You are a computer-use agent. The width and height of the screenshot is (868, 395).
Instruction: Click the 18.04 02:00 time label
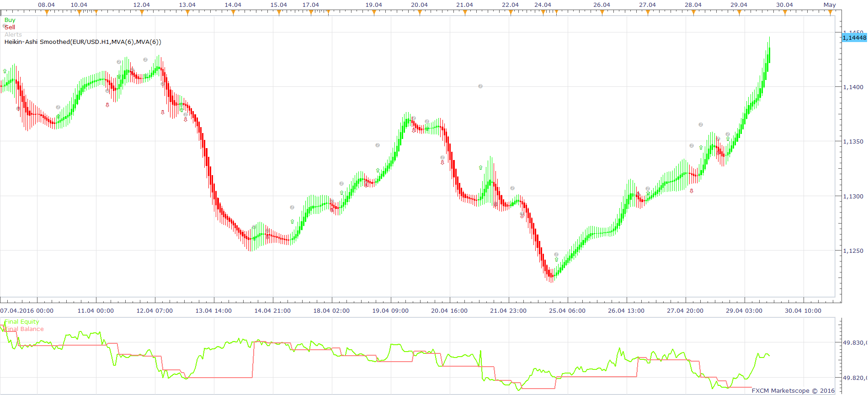pos(331,311)
